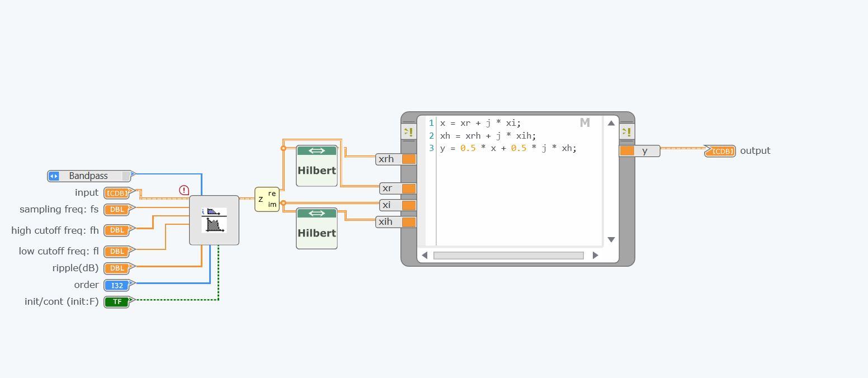Select the lower Hilbert transform node
868x378 pixels.
[x=317, y=228]
